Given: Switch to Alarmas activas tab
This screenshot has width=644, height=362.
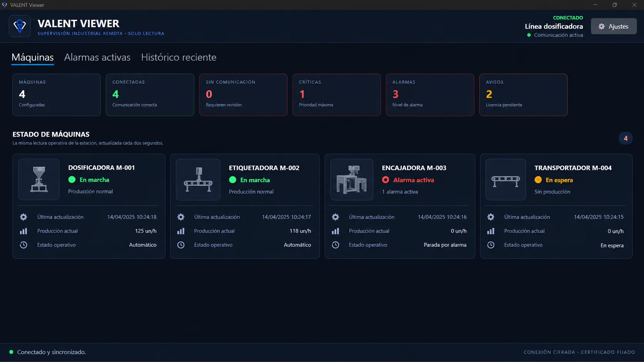Looking at the screenshot, I should pyautogui.click(x=97, y=57).
